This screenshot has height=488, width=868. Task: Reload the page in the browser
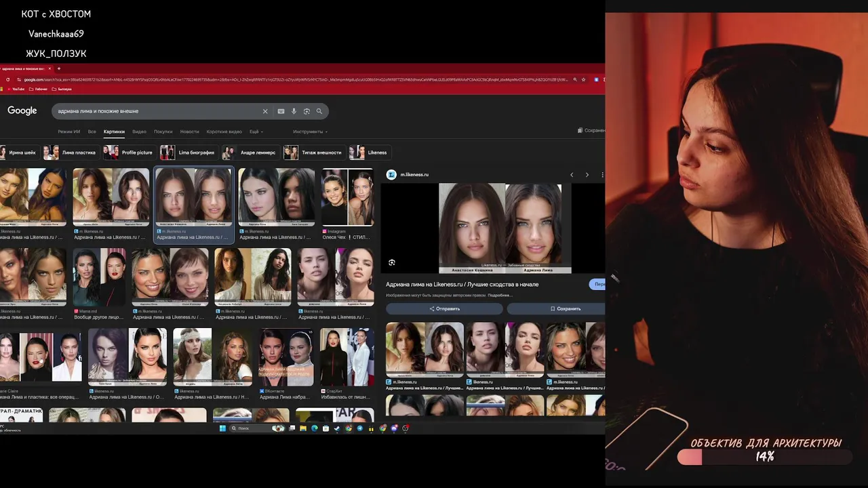click(x=8, y=79)
